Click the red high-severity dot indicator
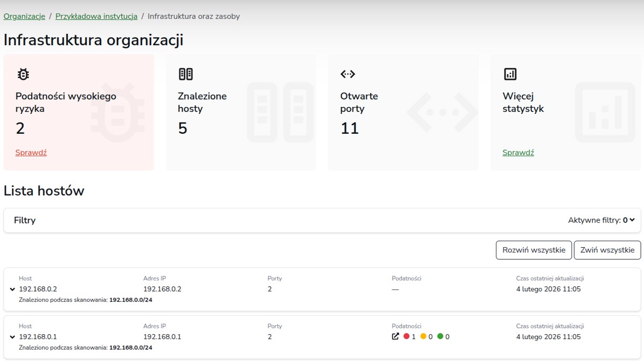The image size is (644, 361). tap(406, 337)
